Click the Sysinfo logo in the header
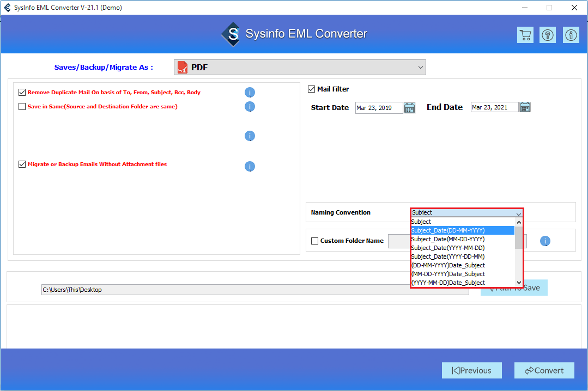The height and width of the screenshot is (391, 588). click(x=232, y=34)
